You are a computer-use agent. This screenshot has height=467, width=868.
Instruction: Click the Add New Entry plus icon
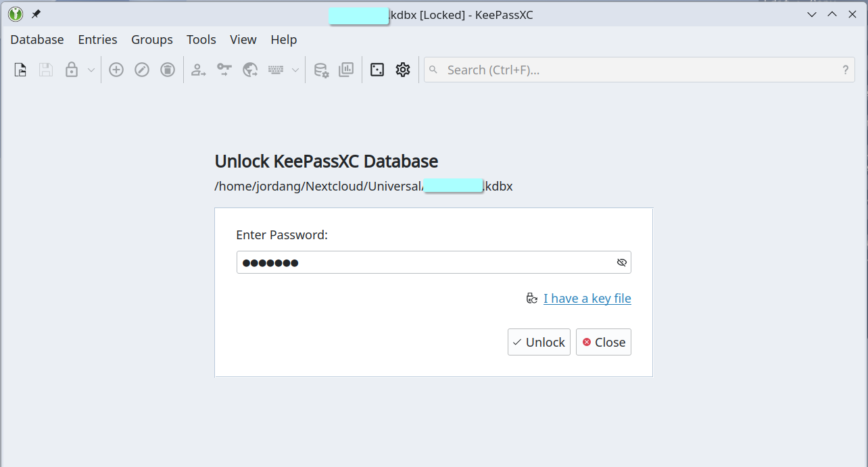pyautogui.click(x=116, y=70)
